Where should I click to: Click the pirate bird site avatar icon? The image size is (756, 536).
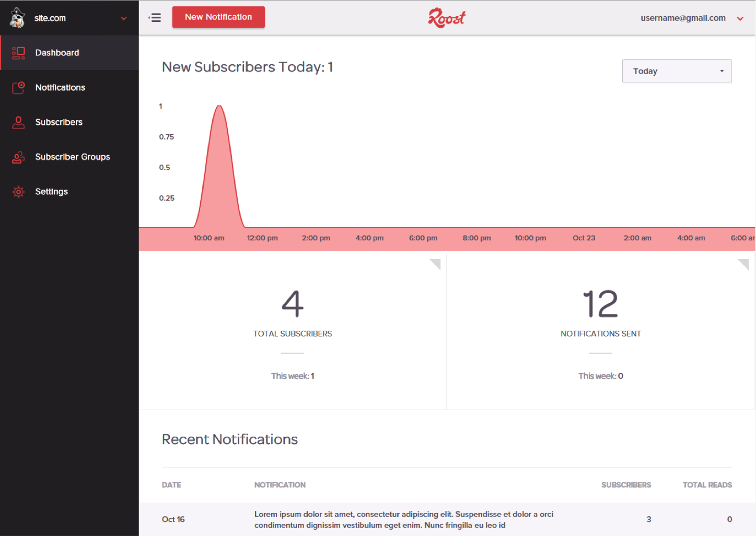pos(17,18)
